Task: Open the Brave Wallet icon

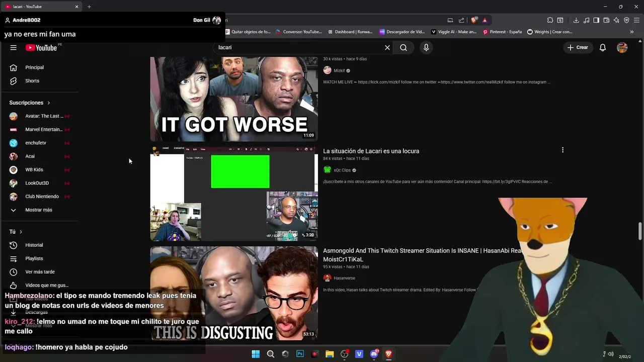Action: (x=606, y=20)
